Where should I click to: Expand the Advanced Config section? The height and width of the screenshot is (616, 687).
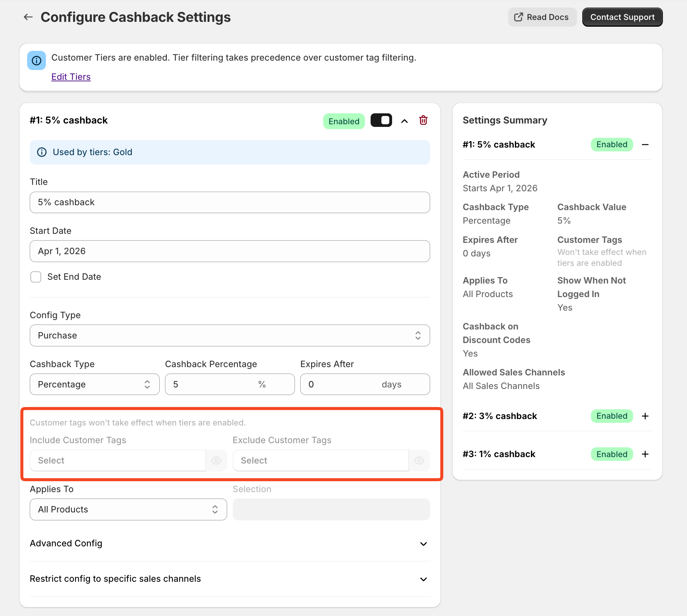tap(230, 543)
